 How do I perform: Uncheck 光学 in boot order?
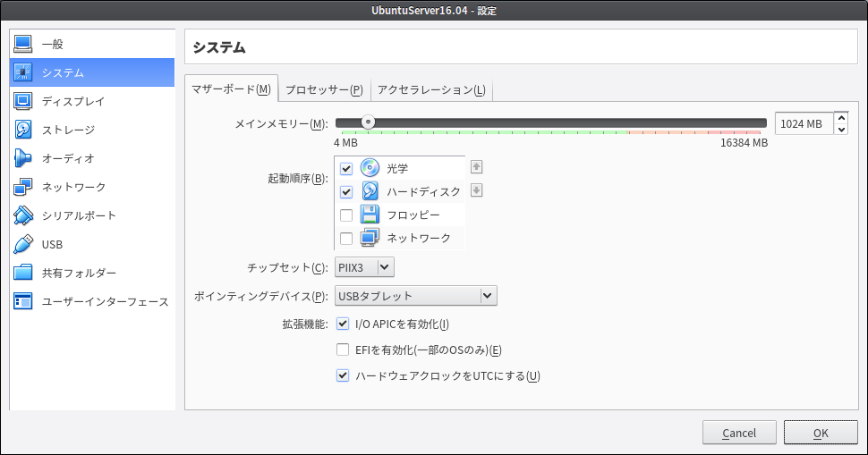click(x=346, y=168)
